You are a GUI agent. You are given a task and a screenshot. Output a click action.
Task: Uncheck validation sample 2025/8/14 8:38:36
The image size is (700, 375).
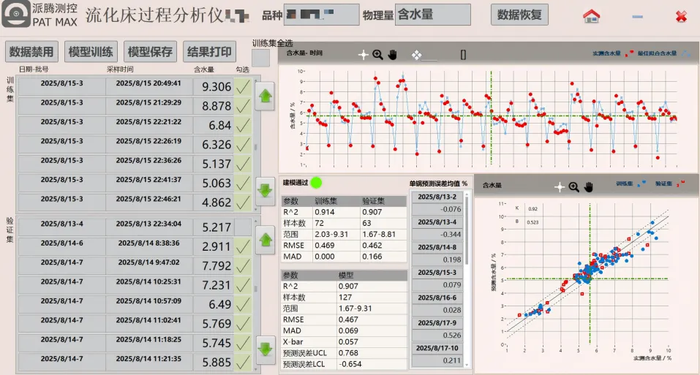(x=243, y=246)
